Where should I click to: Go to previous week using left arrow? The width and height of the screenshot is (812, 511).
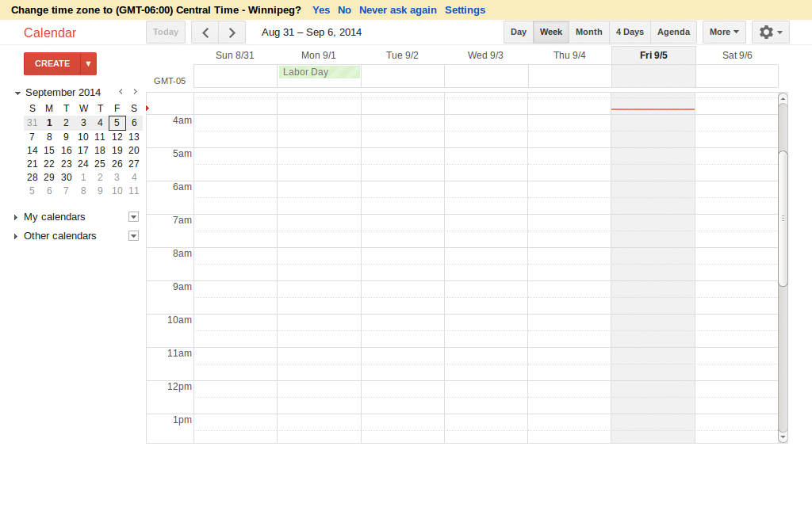click(205, 32)
